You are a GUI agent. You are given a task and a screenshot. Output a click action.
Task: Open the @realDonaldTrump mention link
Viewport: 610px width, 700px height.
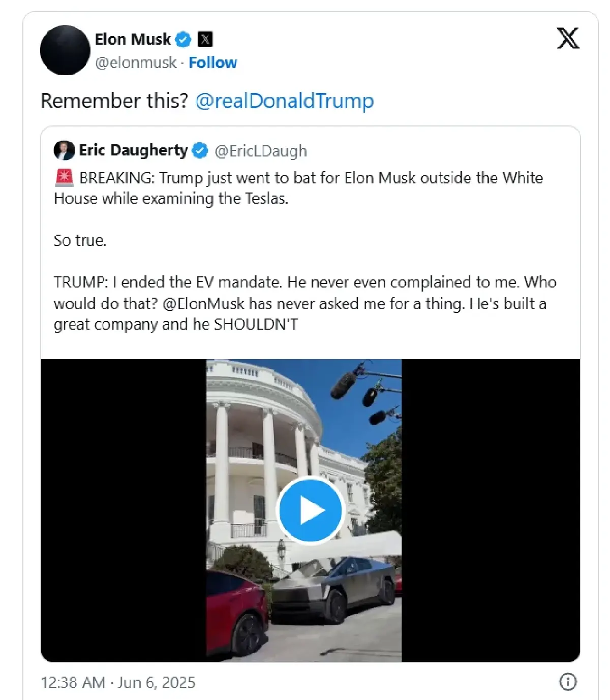point(284,101)
